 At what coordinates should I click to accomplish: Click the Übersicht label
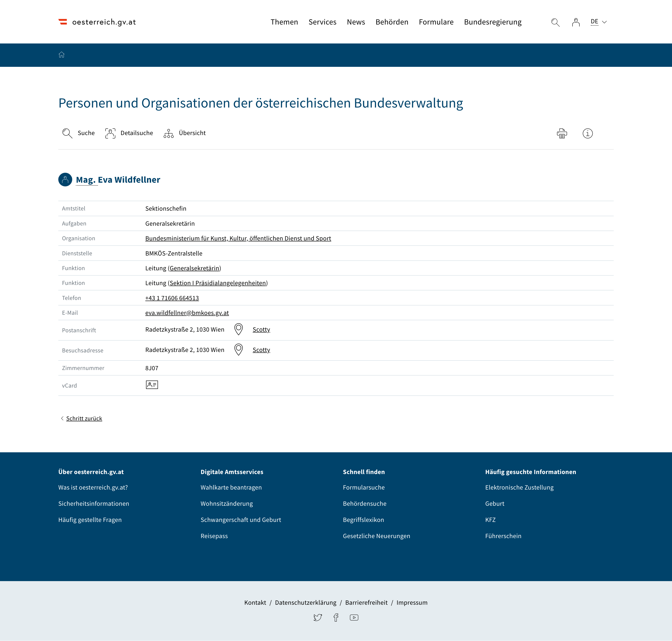click(x=192, y=133)
